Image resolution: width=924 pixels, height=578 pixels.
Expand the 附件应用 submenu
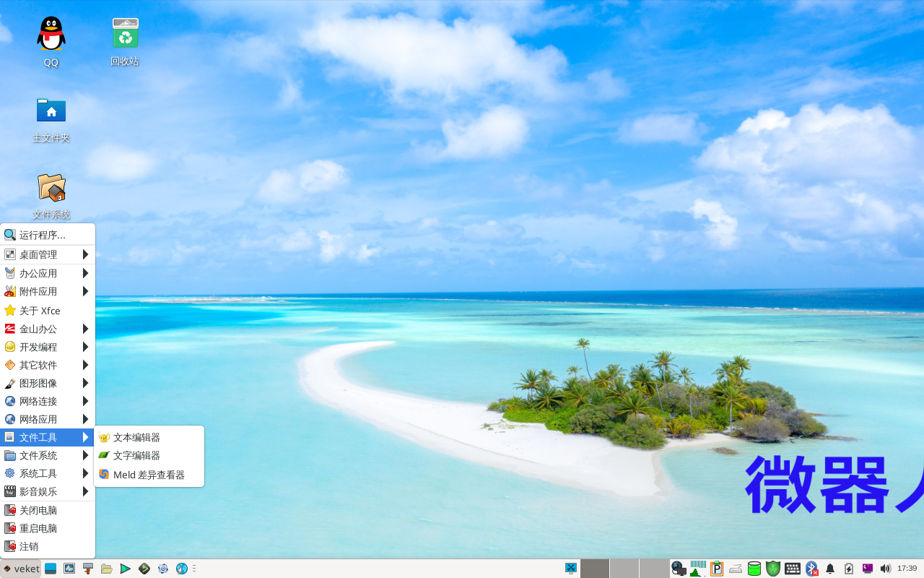(x=48, y=291)
